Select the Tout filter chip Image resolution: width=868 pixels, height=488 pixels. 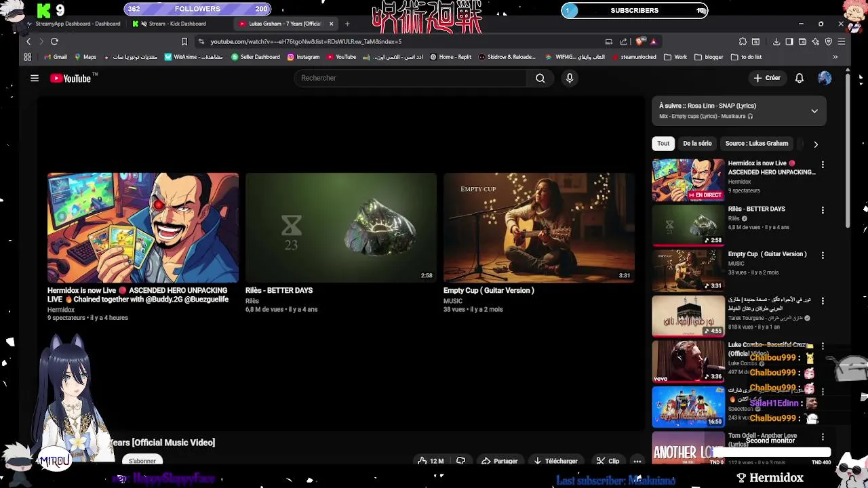[663, 144]
